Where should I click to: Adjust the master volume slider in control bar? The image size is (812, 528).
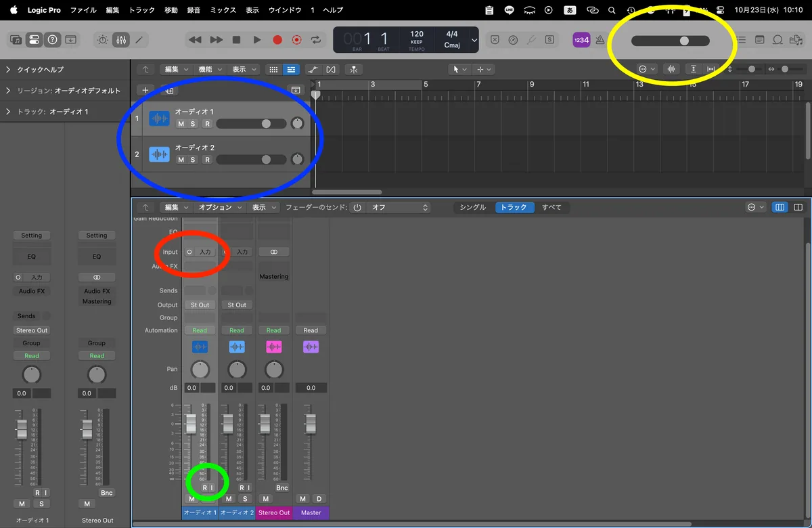pos(670,41)
